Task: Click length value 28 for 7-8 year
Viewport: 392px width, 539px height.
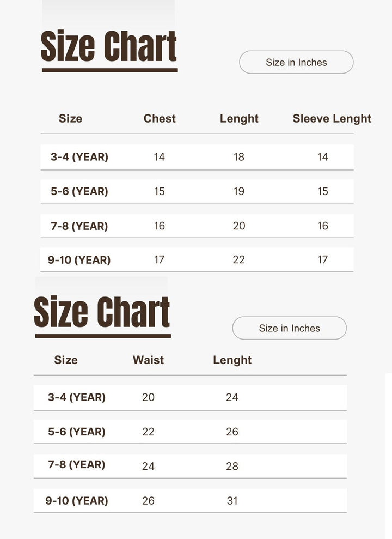Action: click(232, 466)
